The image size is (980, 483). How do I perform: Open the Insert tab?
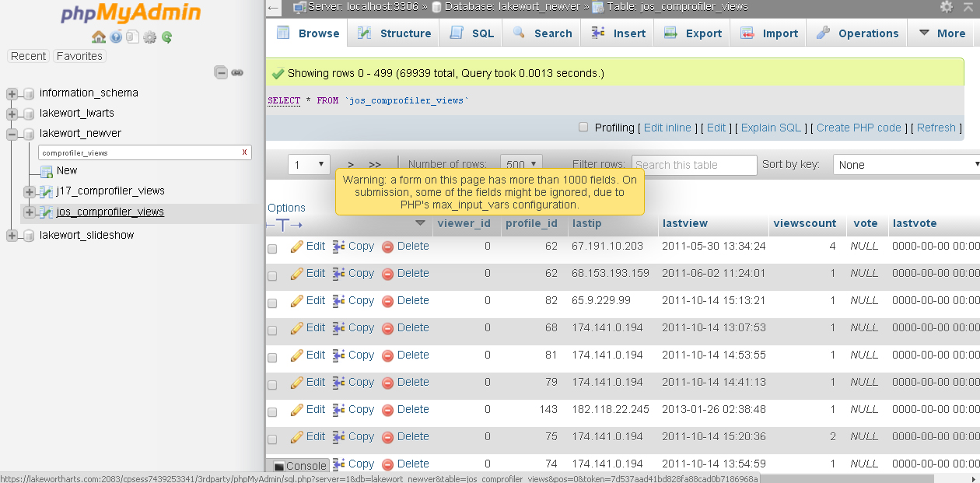[618, 33]
